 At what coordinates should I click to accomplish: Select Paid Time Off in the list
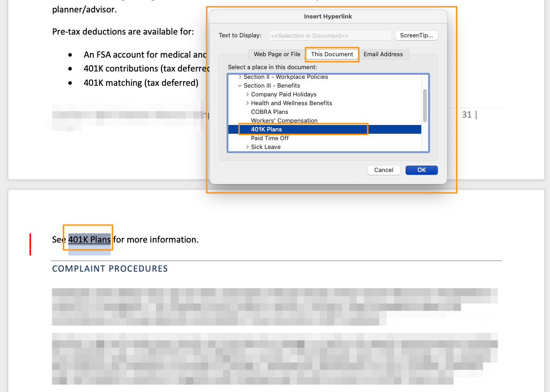click(270, 138)
